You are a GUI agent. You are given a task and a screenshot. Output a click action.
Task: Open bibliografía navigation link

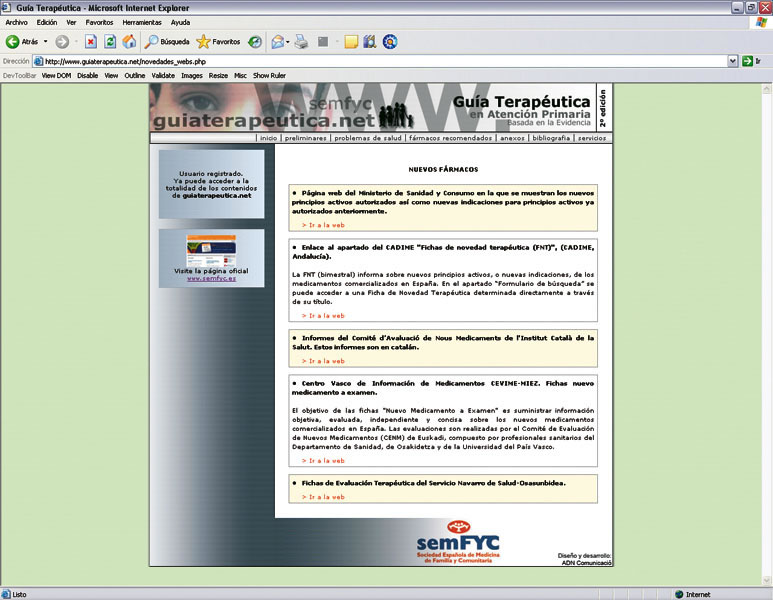click(551, 138)
